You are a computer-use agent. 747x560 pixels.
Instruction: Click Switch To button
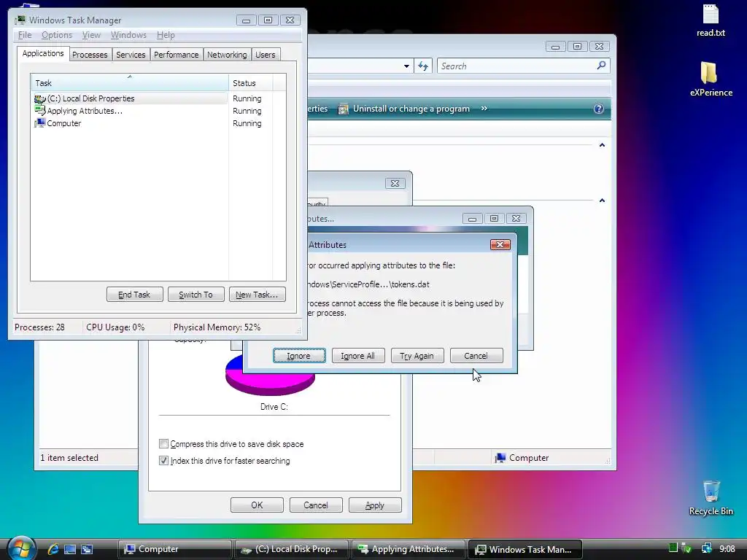pyautogui.click(x=196, y=295)
